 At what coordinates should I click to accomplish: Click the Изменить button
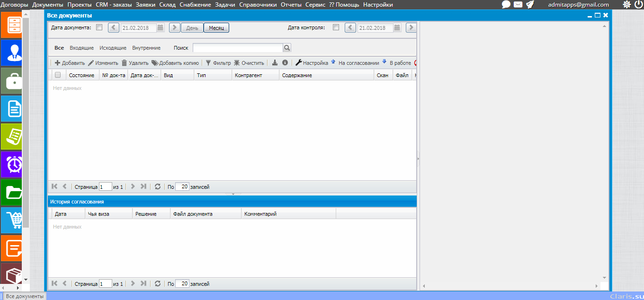103,62
